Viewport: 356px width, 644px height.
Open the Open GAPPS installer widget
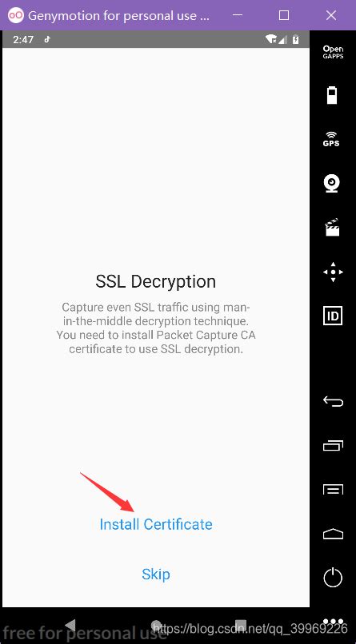click(333, 52)
